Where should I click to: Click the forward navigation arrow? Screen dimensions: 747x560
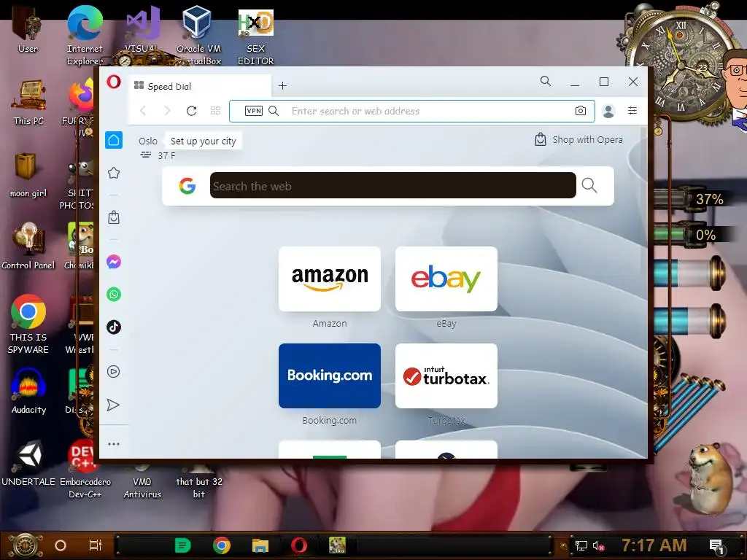pos(167,111)
